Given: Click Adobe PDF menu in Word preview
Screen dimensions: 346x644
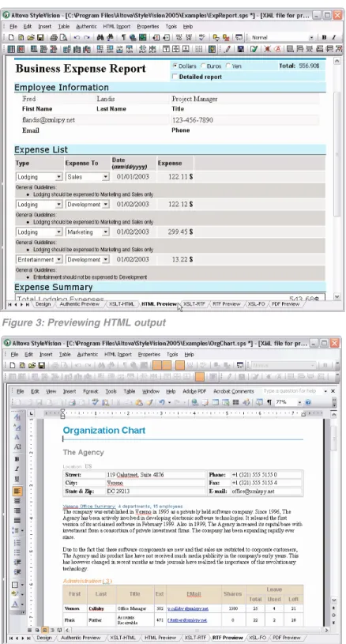Looking at the screenshot, I should (194, 391).
